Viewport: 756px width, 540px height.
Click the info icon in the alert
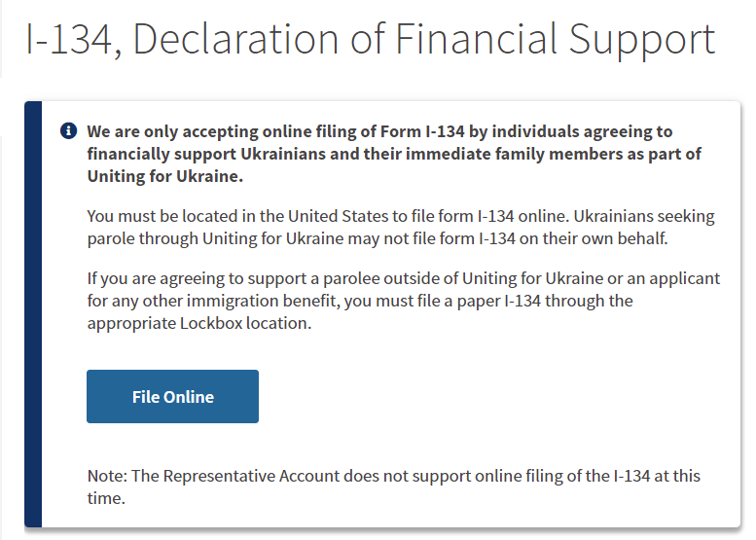pyautogui.click(x=68, y=131)
